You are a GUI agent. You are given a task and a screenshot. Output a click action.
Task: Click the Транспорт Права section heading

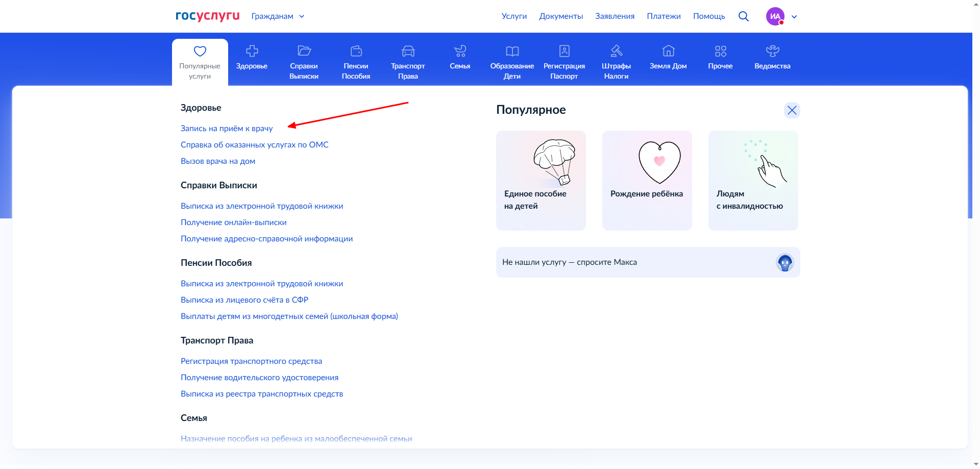coord(217,340)
